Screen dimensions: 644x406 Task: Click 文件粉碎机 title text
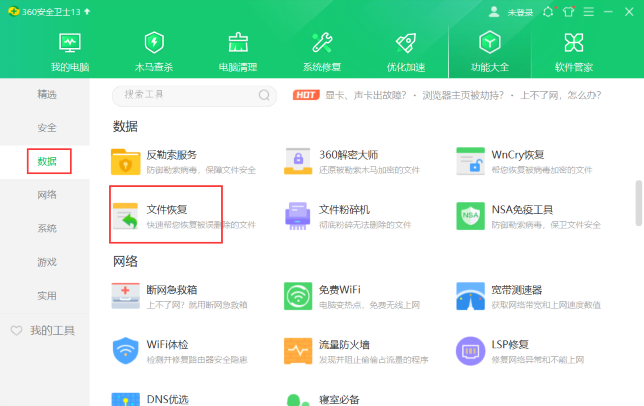tap(345, 209)
